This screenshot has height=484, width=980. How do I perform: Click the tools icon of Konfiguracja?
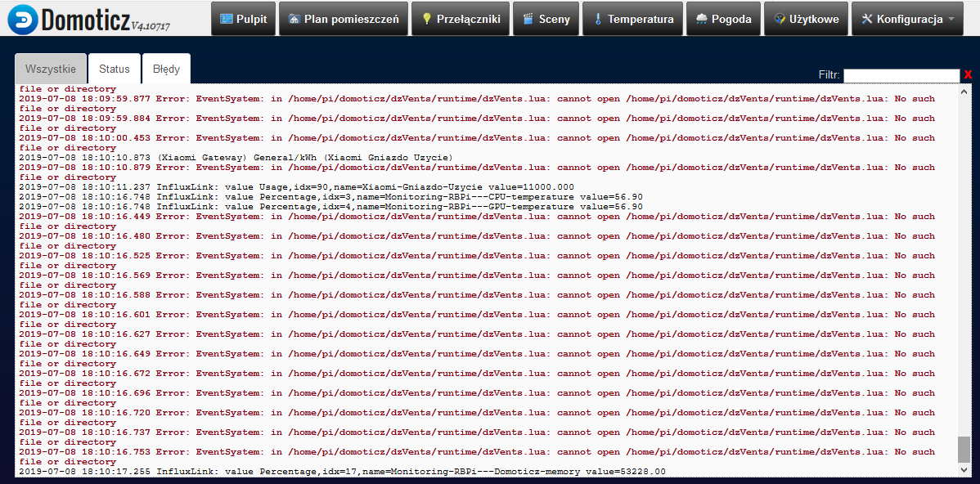(867, 19)
